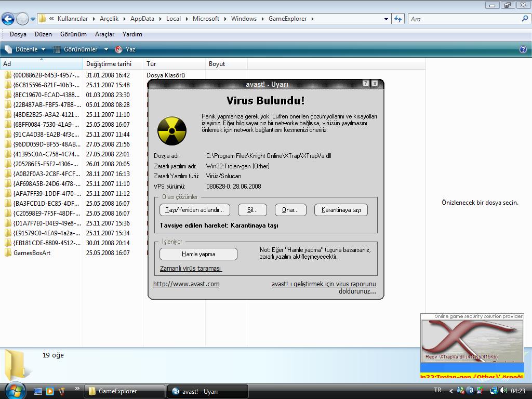Select folder {A0B2F0A3-2C8F-4FCF...
Screen dimensions: 532x399
coord(43,174)
